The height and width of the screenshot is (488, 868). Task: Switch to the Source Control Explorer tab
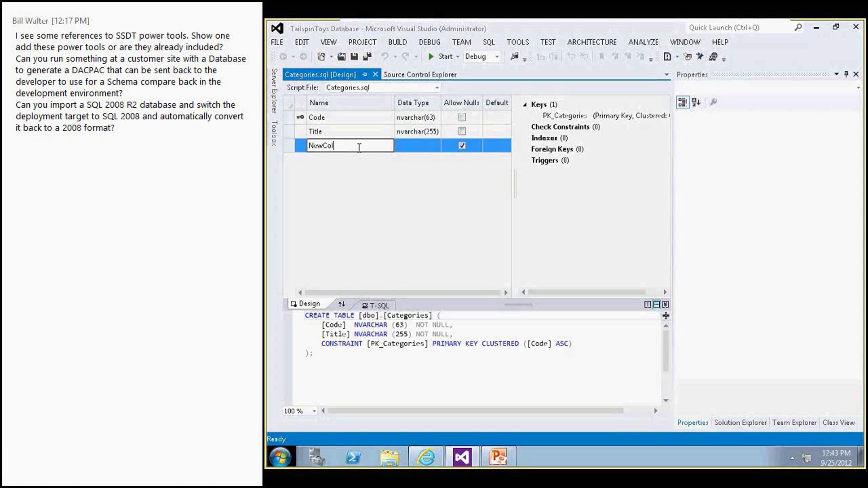point(420,74)
